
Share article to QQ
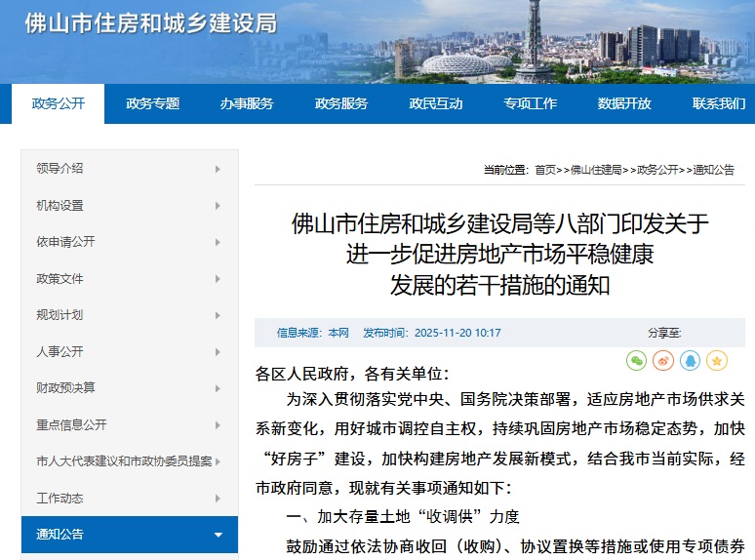point(690,361)
